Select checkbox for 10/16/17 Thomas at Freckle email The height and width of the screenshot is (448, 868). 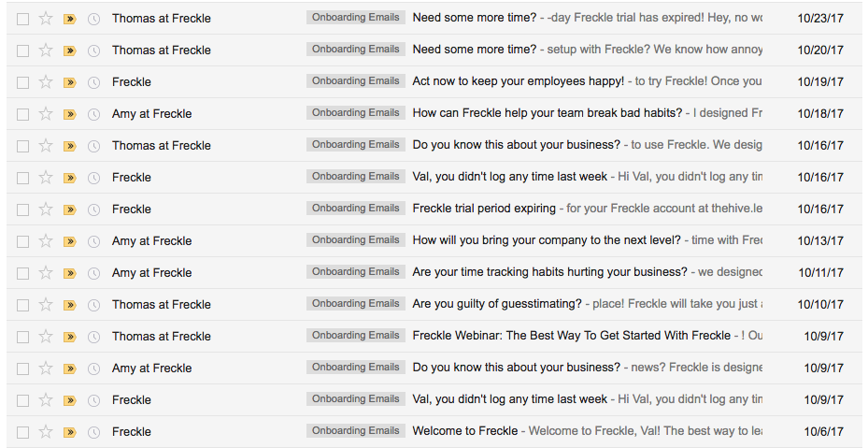pyautogui.click(x=22, y=146)
